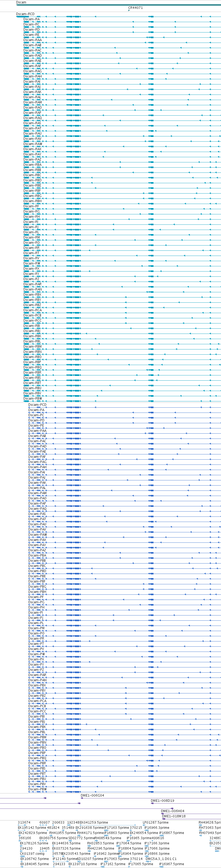Select the Dscam-RM transcript label
Screen dimensions: 221x868
31,237
